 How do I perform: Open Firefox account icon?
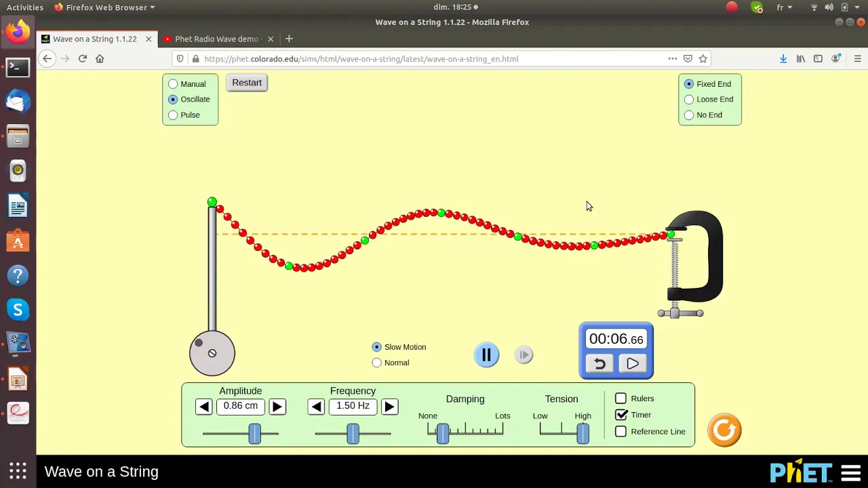coord(836,59)
